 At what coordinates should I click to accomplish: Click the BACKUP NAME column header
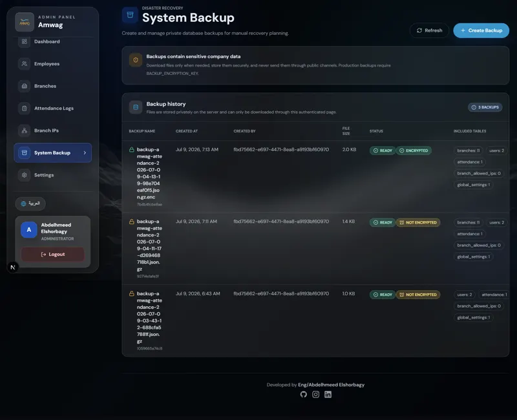[x=142, y=131]
